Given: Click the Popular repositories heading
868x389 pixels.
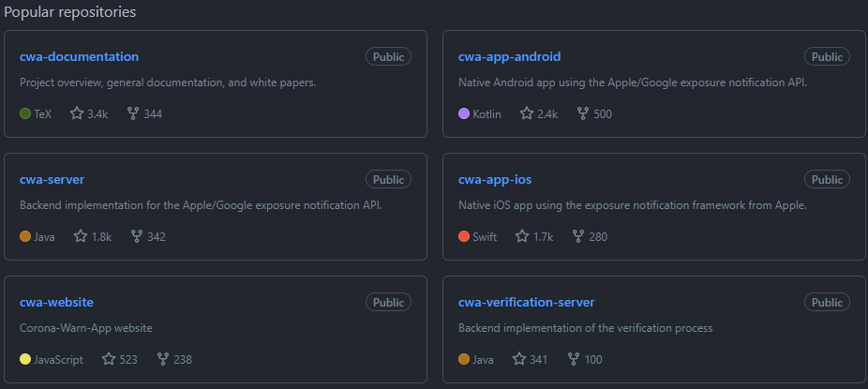Looking at the screenshot, I should [70, 12].
